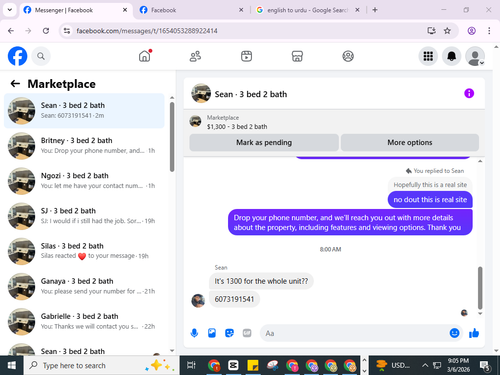Viewport: 500px width, 375px height.
Task: Open the Marketplace storefront icon
Action: 297,56
